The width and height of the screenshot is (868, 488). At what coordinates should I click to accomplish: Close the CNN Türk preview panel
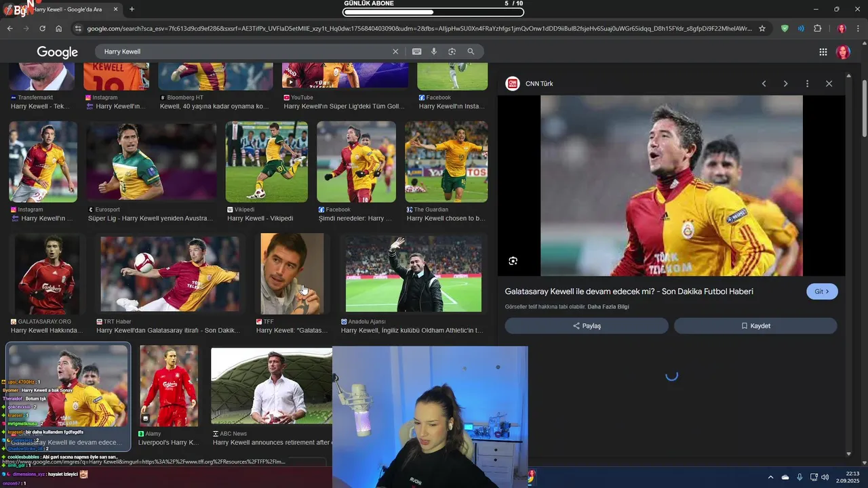coord(829,83)
